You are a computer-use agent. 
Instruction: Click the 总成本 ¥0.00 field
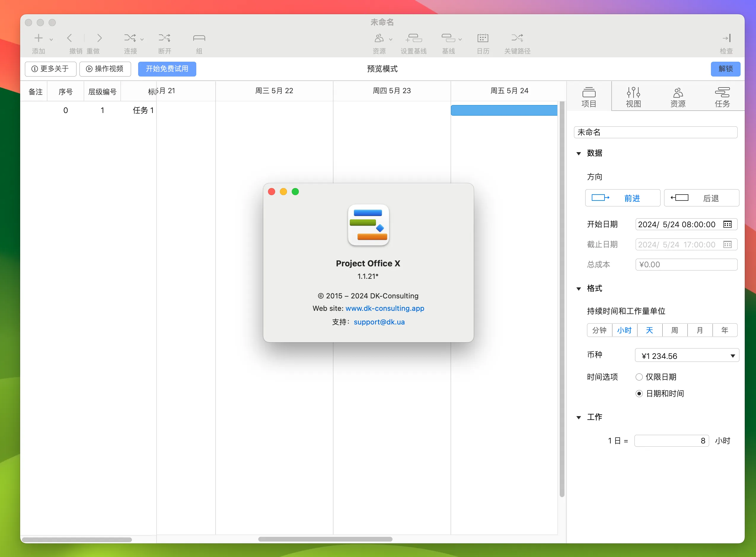click(x=686, y=265)
